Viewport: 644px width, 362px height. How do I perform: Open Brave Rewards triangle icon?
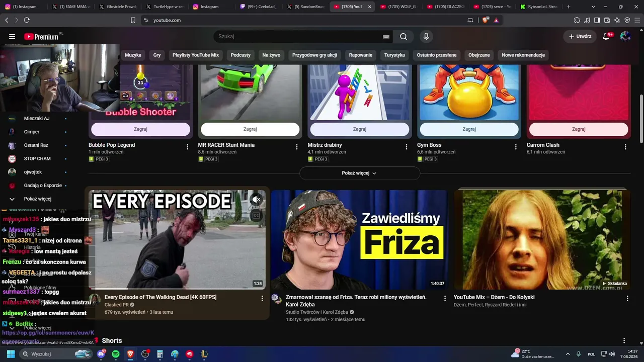pos(496,20)
